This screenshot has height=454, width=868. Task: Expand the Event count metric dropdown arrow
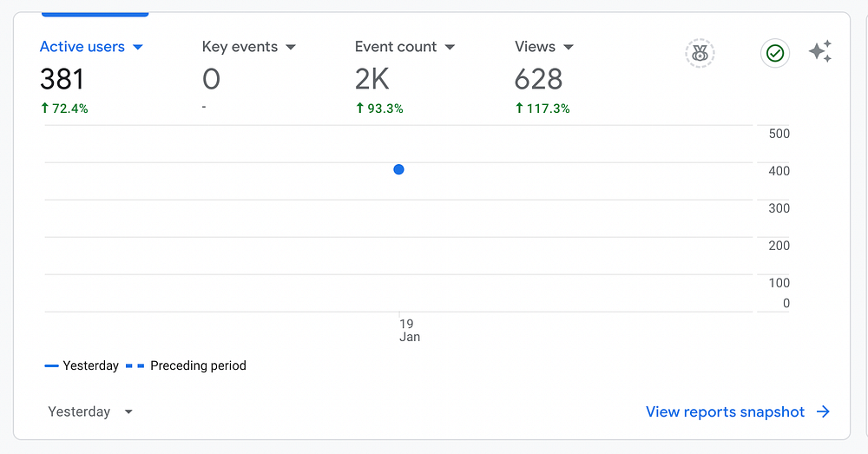tap(450, 47)
